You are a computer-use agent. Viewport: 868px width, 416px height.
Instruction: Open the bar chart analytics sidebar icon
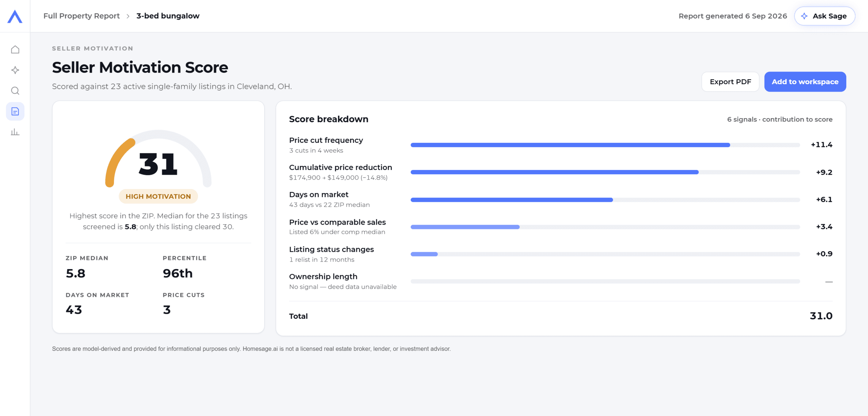[x=15, y=132]
